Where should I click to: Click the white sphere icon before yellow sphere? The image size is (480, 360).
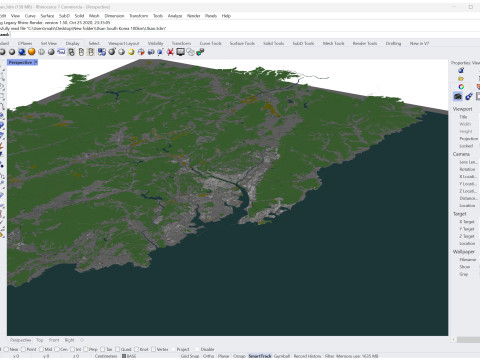122,52
